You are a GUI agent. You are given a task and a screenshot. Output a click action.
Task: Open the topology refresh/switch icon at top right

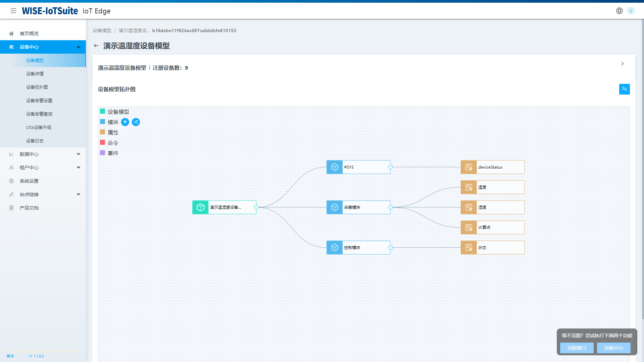point(624,89)
